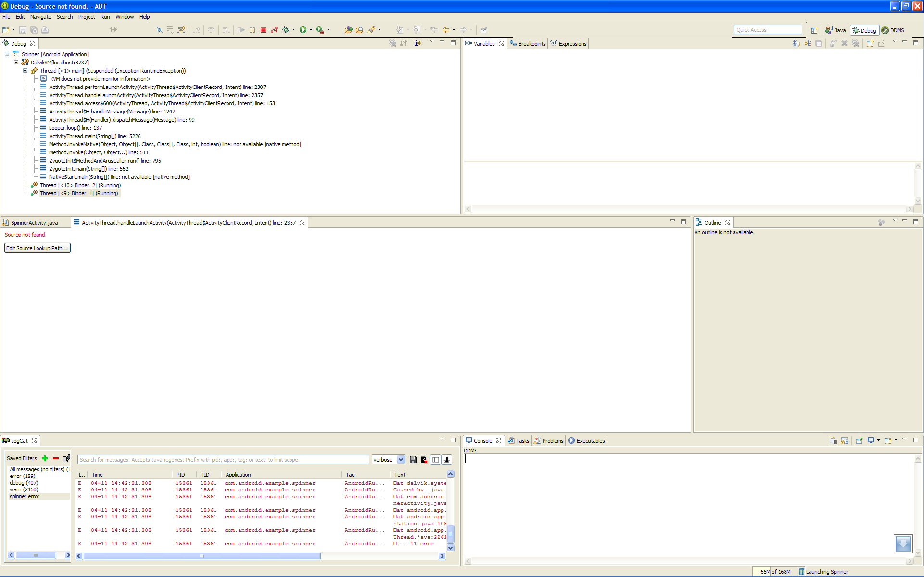Click Edit Source Lookup Path button
This screenshot has width=924, height=577.
point(37,248)
